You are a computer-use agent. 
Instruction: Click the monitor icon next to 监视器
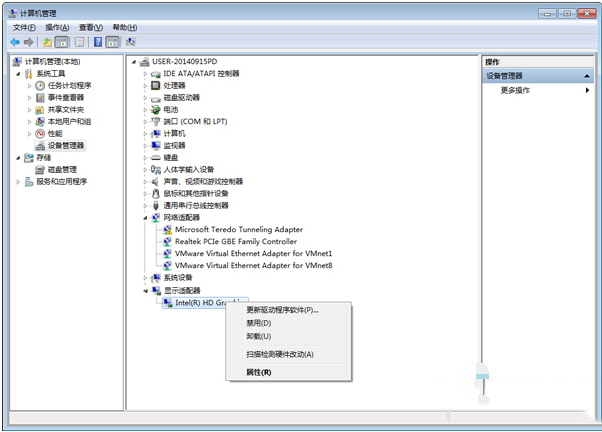pos(155,146)
